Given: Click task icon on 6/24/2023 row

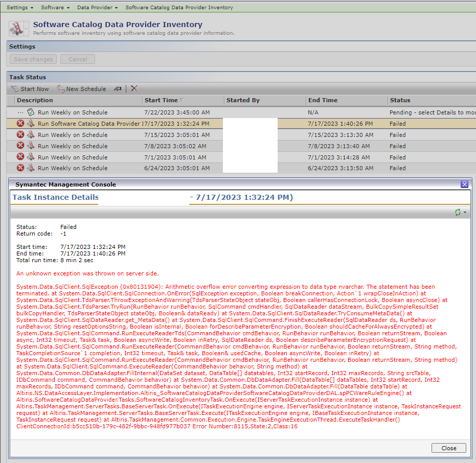Looking at the screenshot, I should 31,168.
